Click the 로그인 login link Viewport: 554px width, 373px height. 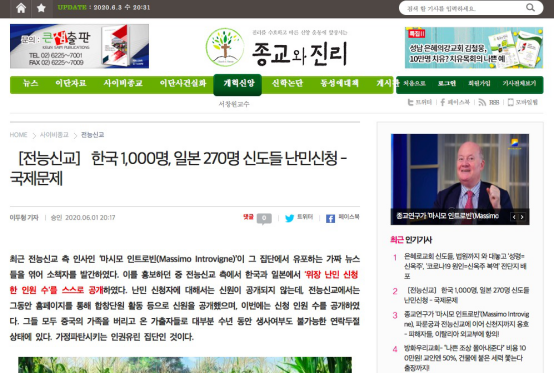coord(447,83)
